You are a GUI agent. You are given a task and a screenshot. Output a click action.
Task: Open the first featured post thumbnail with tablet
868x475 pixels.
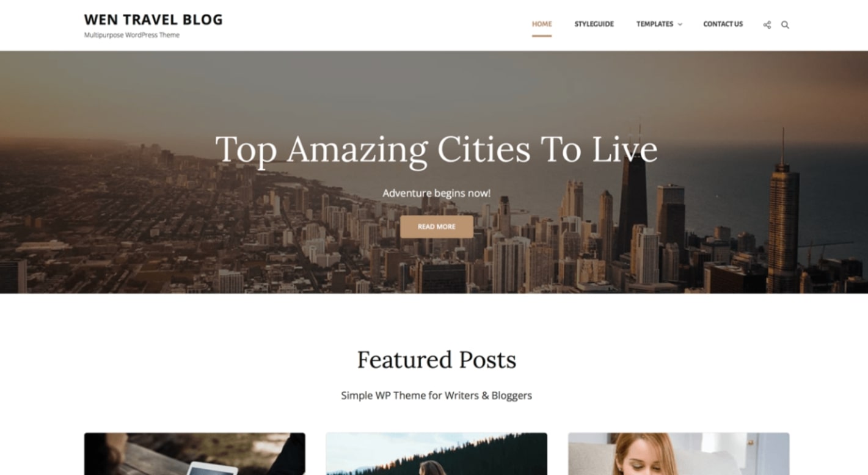pyautogui.click(x=194, y=454)
